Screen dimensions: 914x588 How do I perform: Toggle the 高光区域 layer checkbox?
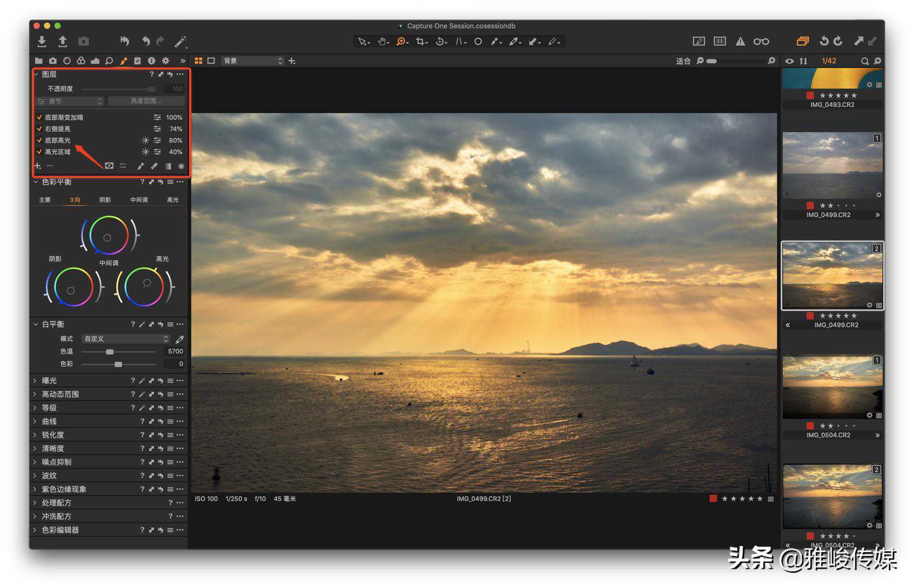pos(39,152)
